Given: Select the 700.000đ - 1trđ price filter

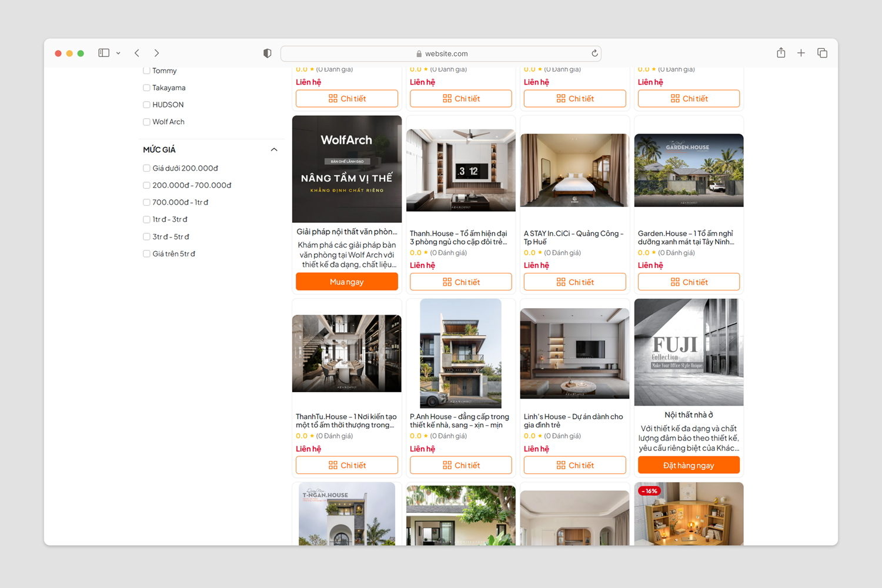Looking at the screenshot, I should click(146, 202).
